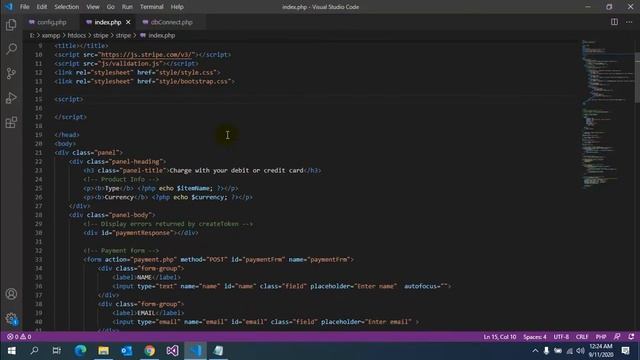Open the Explorer view in activity bar
The width and height of the screenshot is (640, 360).
click(x=11, y=25)
